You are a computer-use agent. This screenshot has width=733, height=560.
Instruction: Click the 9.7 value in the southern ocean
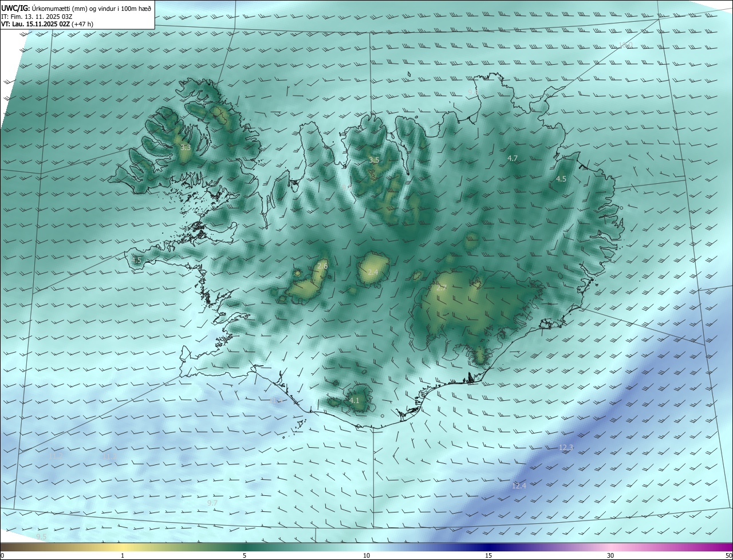212,503
